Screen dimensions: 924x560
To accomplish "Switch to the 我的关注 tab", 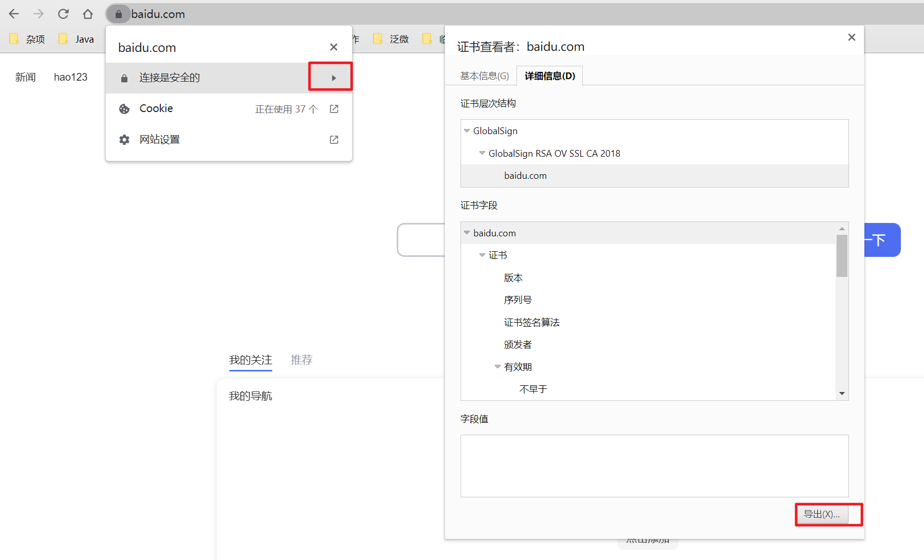I will point(251,360).
